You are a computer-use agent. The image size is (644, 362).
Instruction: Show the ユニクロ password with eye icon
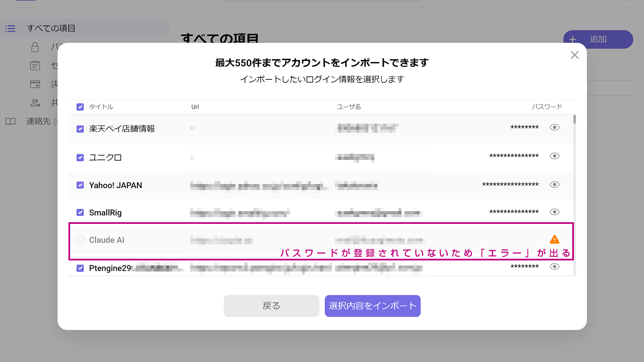554,156
